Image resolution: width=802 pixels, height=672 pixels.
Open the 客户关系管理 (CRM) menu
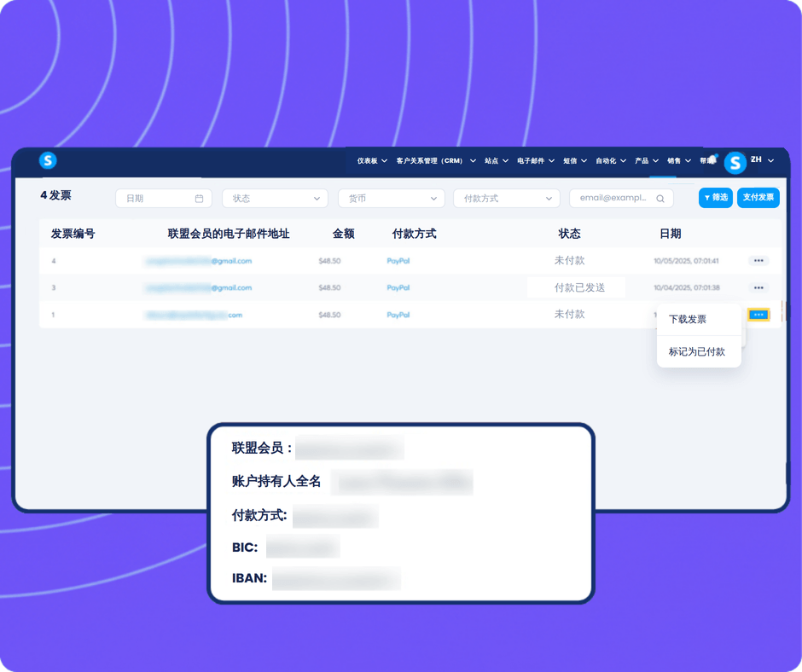436,160
